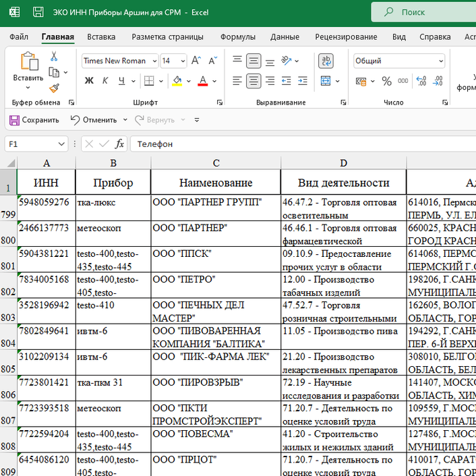Click the formula bar containing Телефон
Viewport: 476px width, 476px height.
303,144
